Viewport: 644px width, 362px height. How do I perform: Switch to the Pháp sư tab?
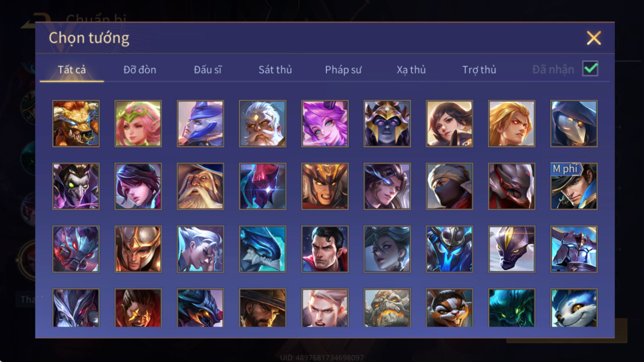coord(343,70)
